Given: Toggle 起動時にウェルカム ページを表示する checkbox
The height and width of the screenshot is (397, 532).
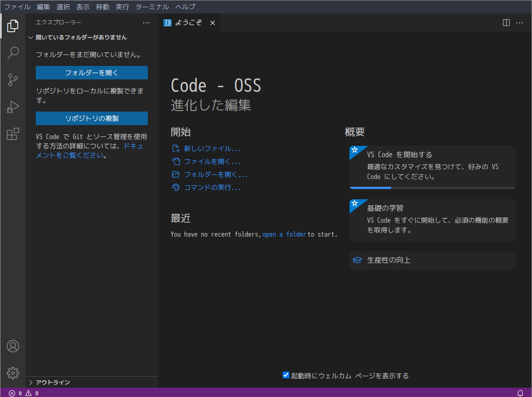Looking at the screenshot, I should [x=286, y=375].
